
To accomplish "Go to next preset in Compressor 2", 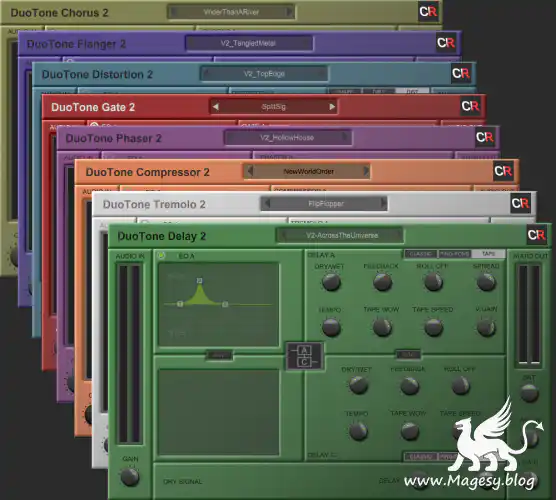I will (366, 171).
